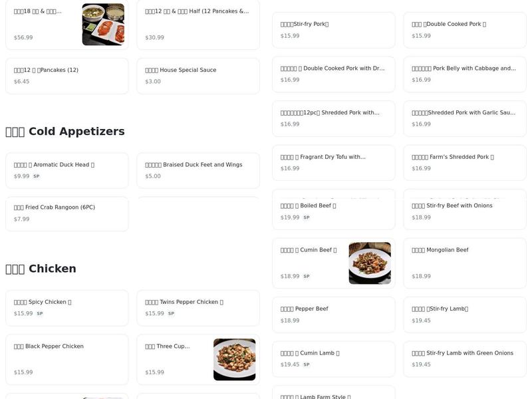Viewport: 532px width, 399px height.
Task: Open the Cumin Beef dish card
Action: click(x=333, y=263)
